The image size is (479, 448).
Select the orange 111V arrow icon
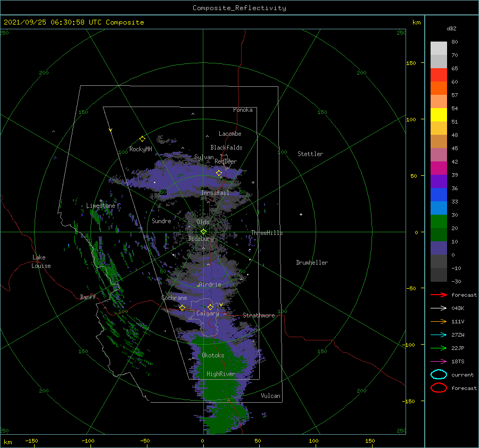point(439,321)
